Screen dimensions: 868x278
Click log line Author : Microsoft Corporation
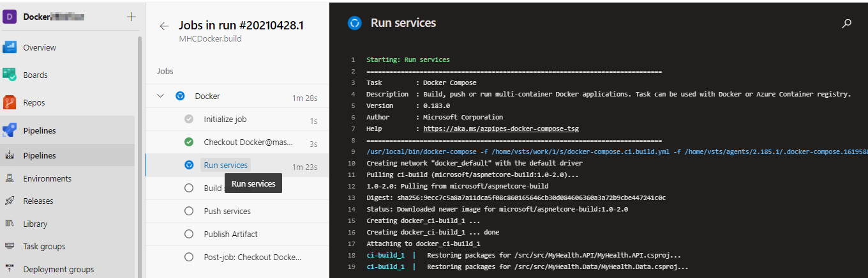435,117
